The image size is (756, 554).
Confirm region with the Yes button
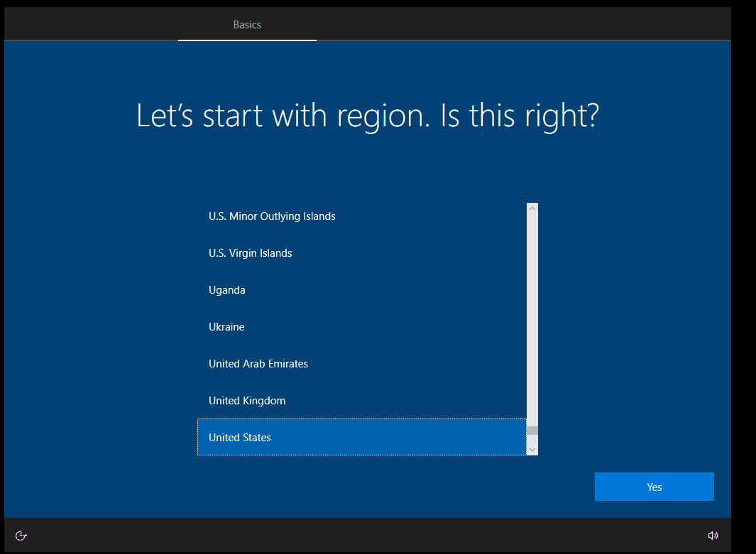tap(654, 487)
